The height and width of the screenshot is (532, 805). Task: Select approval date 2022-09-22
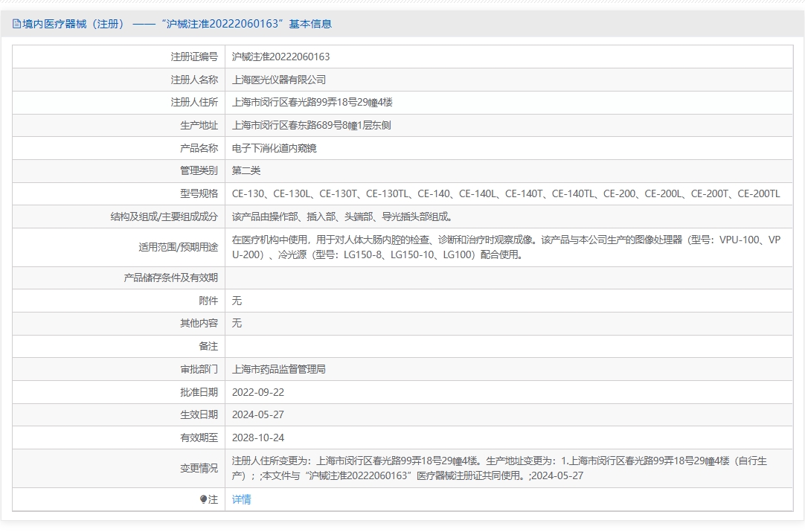pyautogui.click(x=257, y=392)
